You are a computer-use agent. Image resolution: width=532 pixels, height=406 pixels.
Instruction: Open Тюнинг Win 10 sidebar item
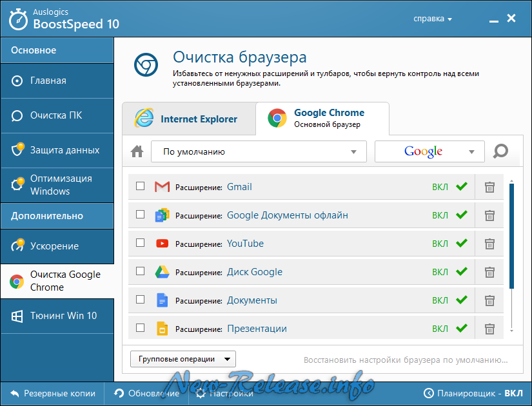57,316
